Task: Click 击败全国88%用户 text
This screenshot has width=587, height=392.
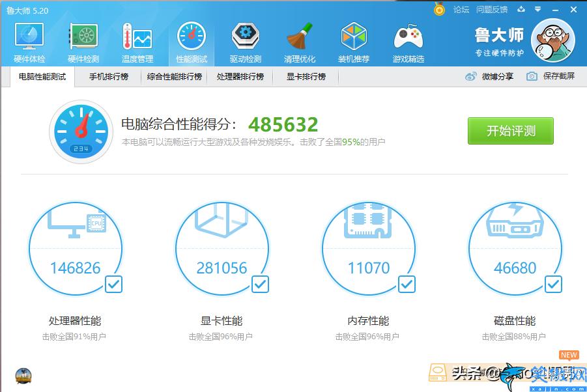Action: [x=513, y=337]
